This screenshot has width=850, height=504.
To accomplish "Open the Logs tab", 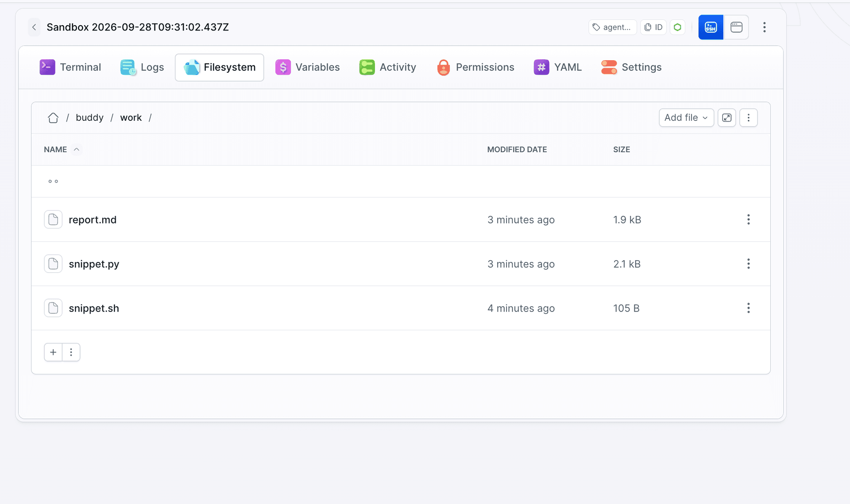I will [142, 67].
